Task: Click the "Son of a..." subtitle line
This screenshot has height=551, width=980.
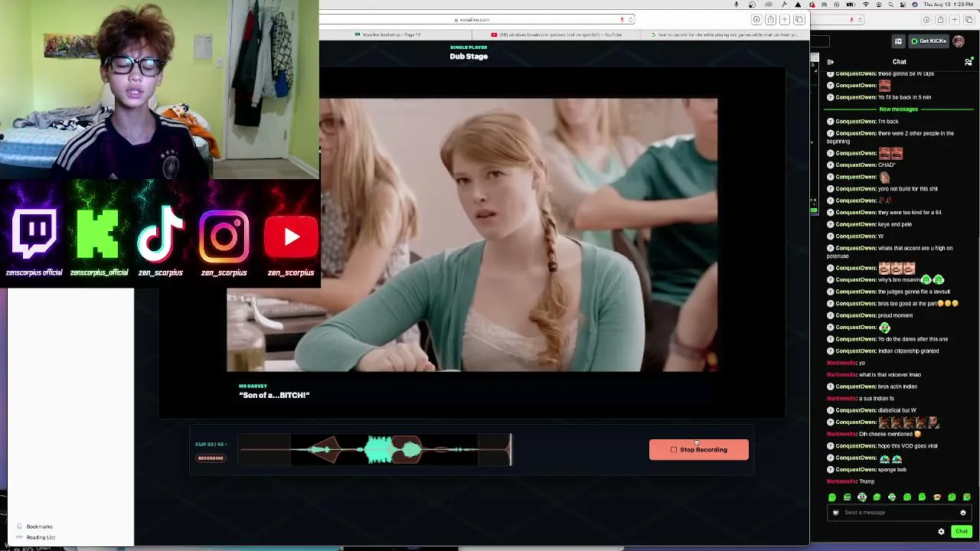Action: (274, 396)
